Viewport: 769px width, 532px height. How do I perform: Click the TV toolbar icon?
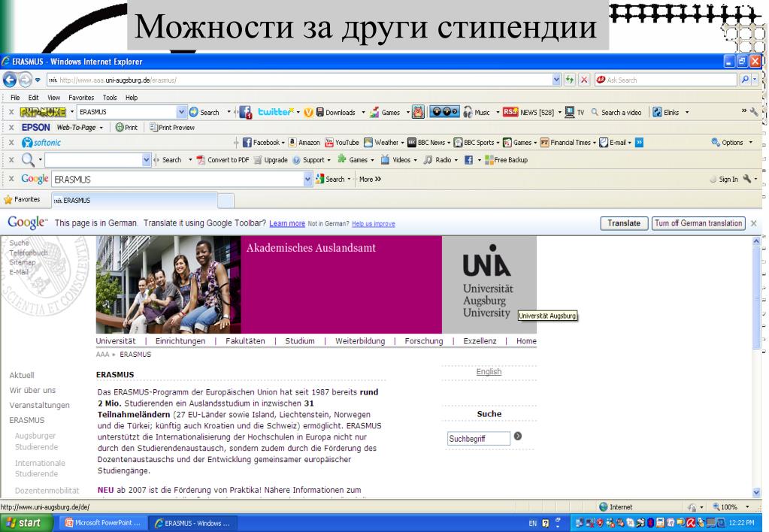[x=574, y=112]
